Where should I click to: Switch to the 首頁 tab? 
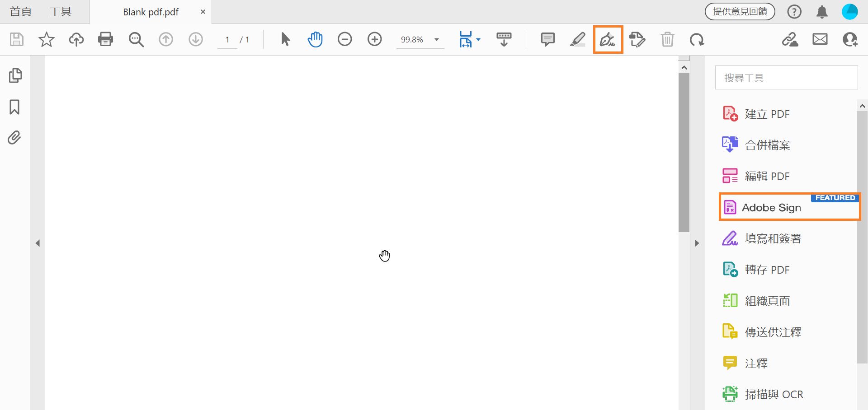[21, 12]
